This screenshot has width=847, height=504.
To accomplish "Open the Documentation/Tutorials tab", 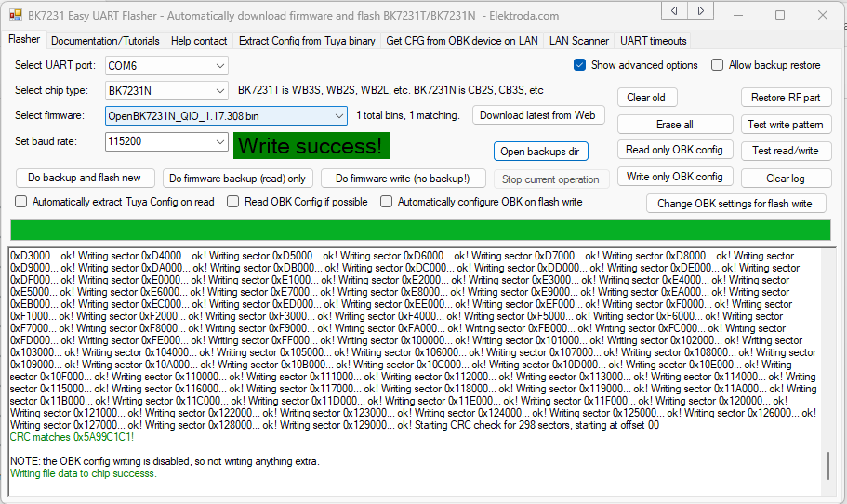I will click(x=105, y=41).
